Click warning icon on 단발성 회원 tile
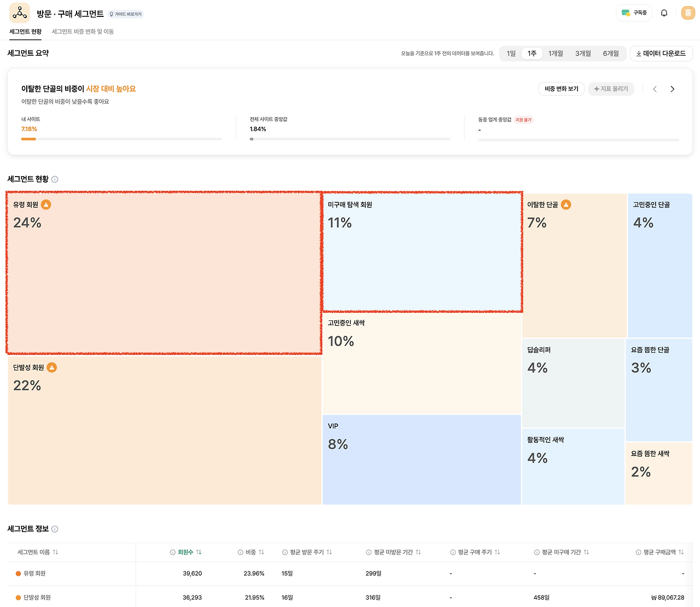Screen dimensions: 700x607 point(51,367)
